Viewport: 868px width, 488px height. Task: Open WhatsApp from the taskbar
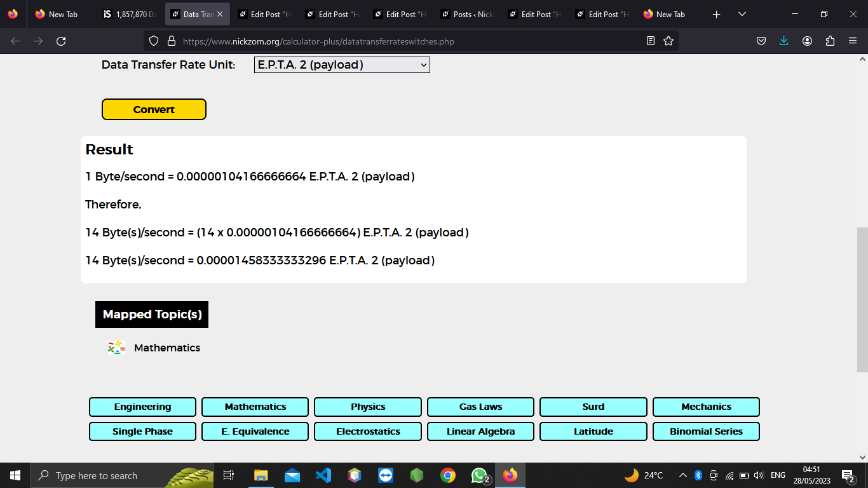[x=479, y=475]
